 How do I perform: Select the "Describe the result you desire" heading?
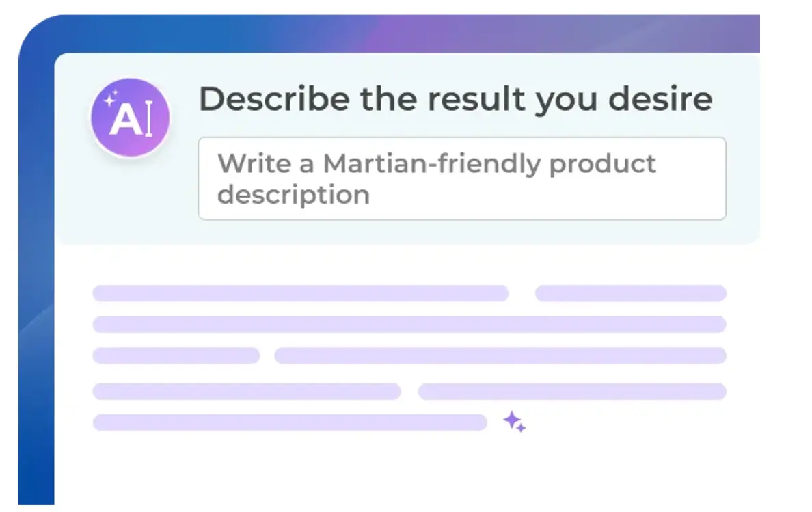[x=455, y=100]
